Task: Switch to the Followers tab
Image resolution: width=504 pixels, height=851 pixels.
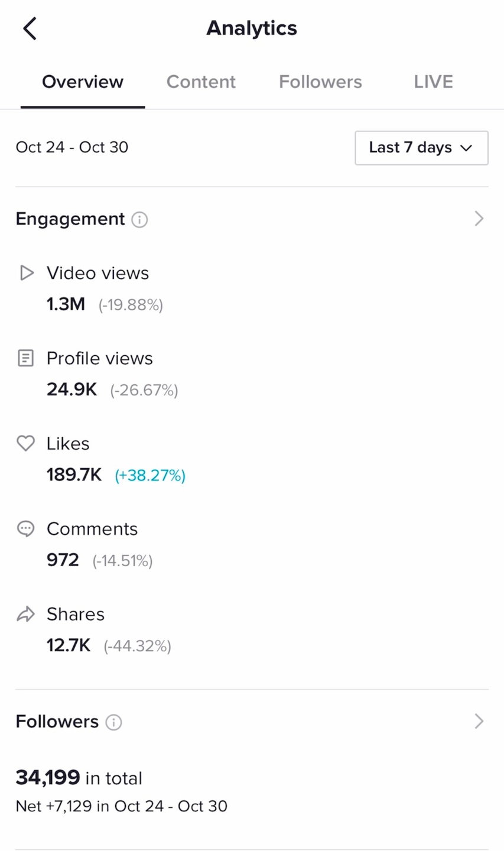Action: [320, 82]
